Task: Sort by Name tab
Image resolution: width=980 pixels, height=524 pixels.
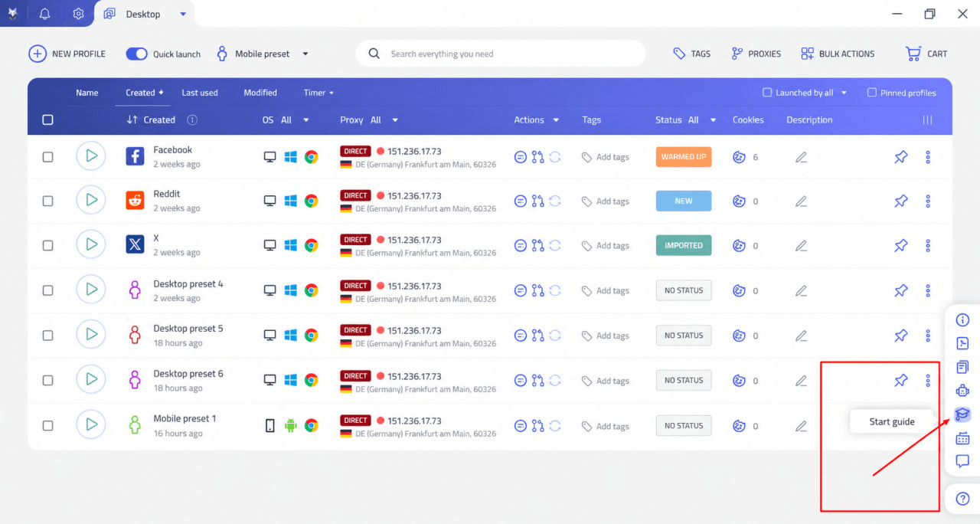Action: pyautogui.click(x=87, y=93)
